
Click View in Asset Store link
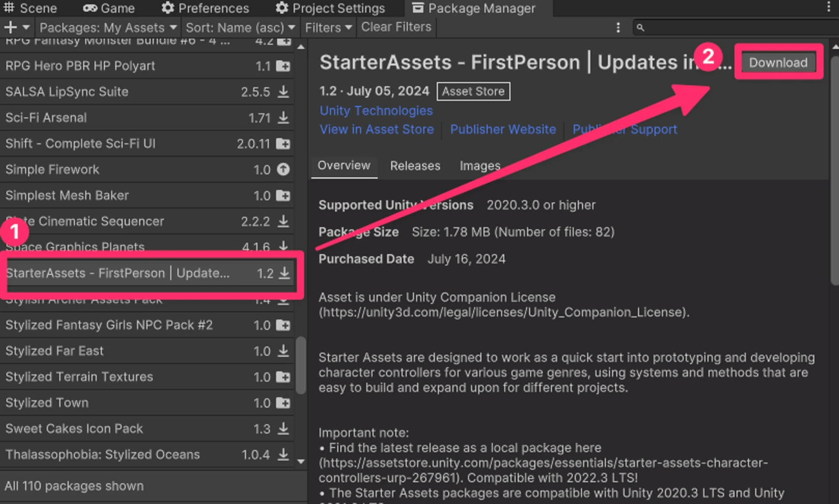click(x=377, y=129)
